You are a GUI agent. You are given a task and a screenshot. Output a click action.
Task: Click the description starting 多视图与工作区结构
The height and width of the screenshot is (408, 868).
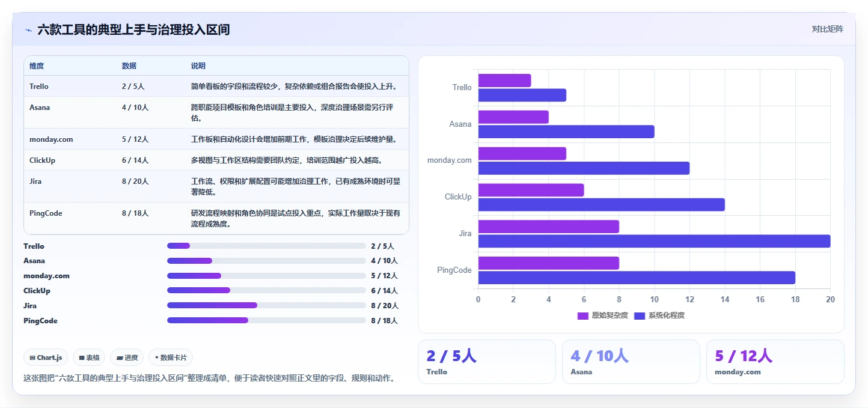pos(287,160)
